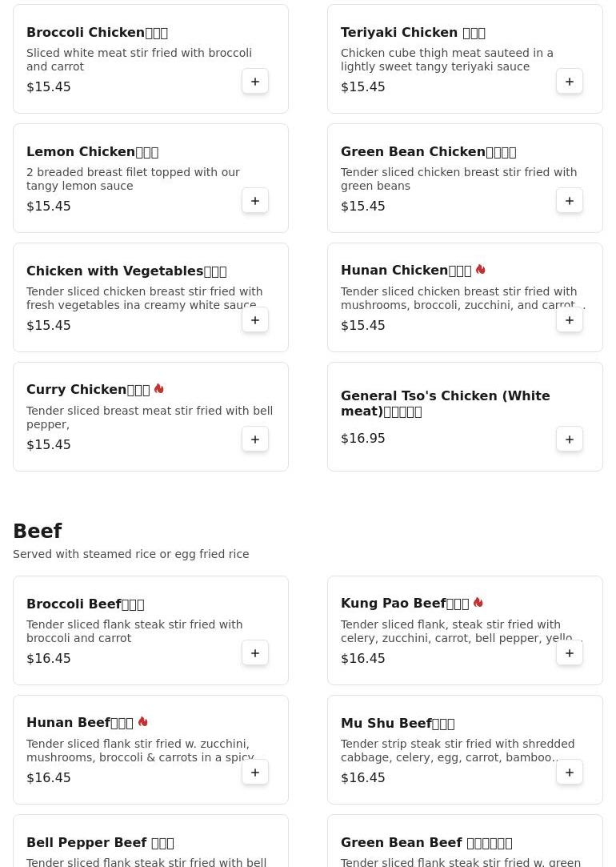The image size is (616, 867).
Task: Add Kung Pao Beef plus icon
Action: 570,653
